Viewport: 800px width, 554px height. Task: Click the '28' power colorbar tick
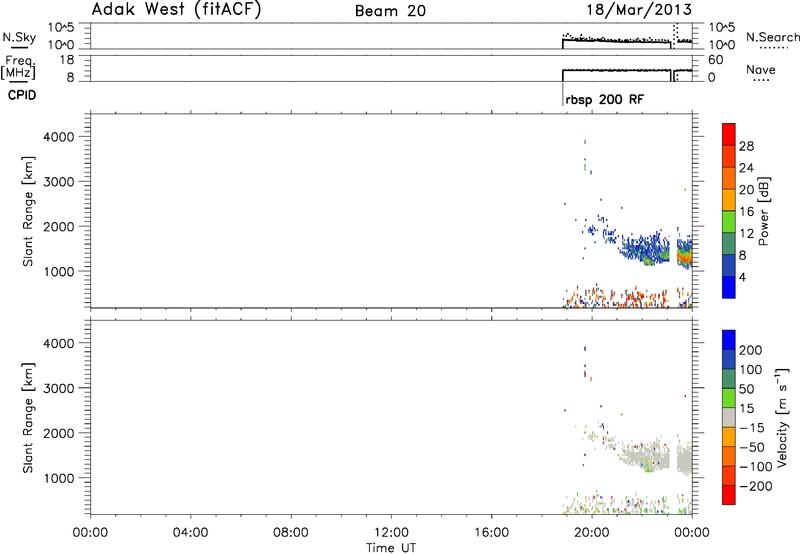746,146
